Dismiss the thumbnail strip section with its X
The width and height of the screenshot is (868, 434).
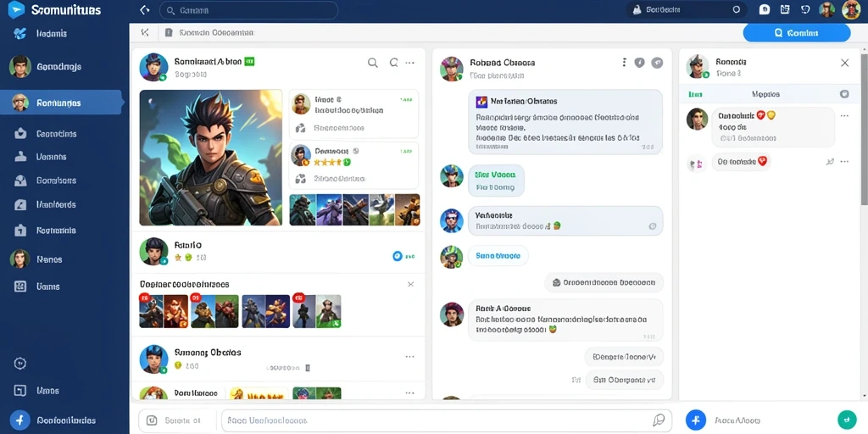pos(411,284)
